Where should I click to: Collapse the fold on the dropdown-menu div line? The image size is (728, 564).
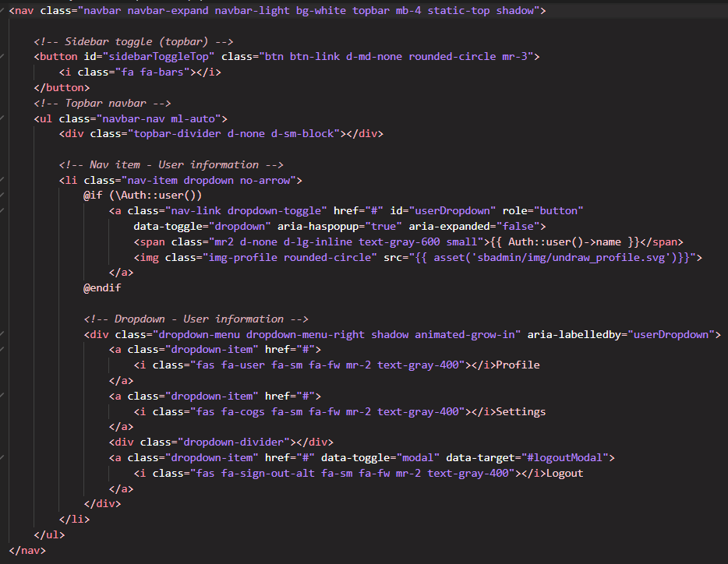(x=2, y=334)
